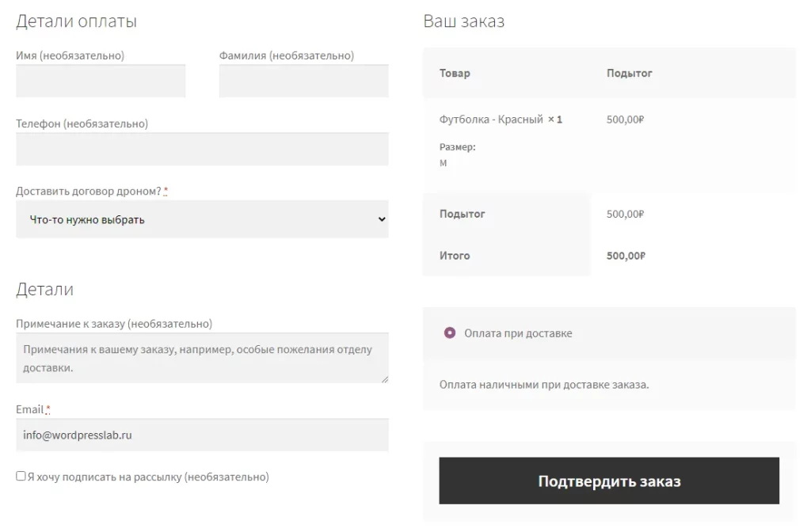
Task: Focus the Фамилия text field
Action: [303, 82]
